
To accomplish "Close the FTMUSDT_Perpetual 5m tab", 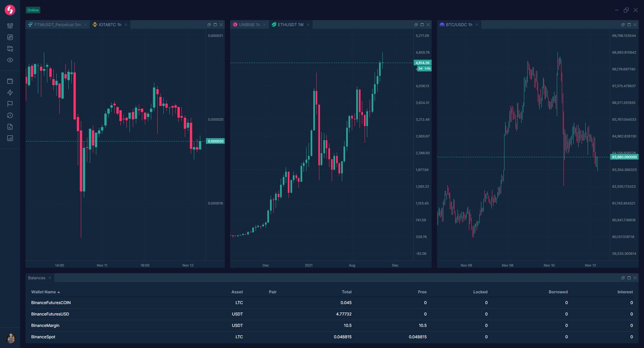I will pos(85,25).
